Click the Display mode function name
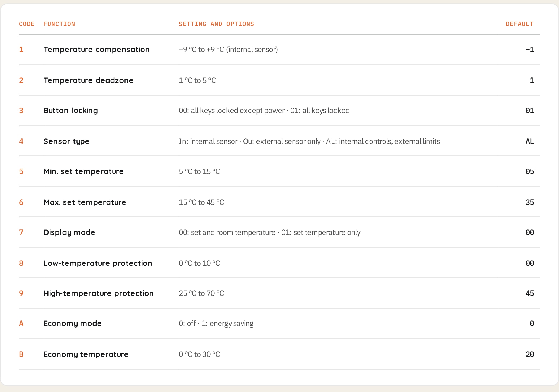The width and height of the screenshot is (559, 392). (69, 232)
